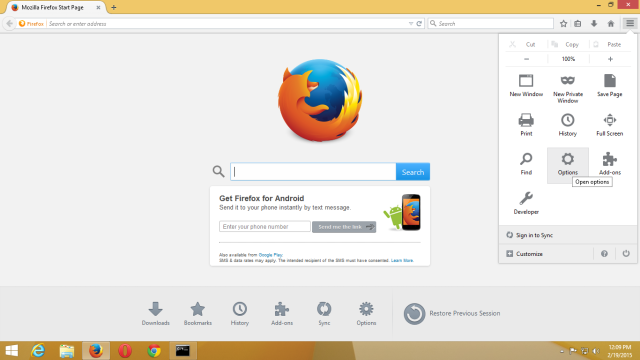Launch Opera from taskbar
Image resolution: width=640 pixels, height=360 pixels.
coord(125,351)
